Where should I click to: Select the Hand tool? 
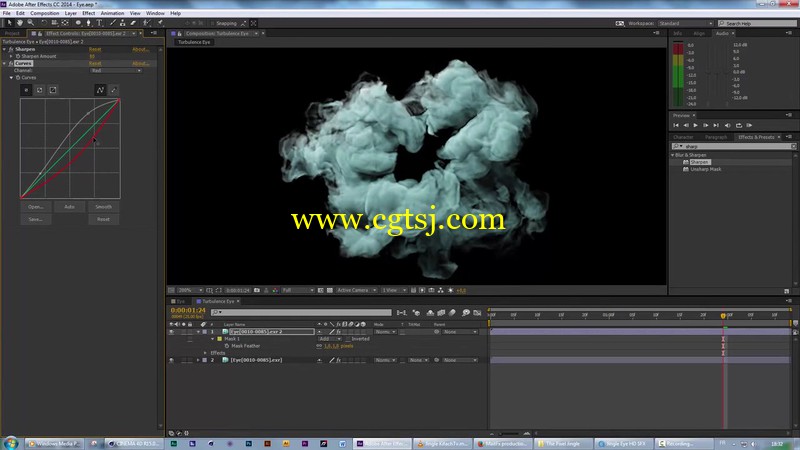tap(20, 23)
